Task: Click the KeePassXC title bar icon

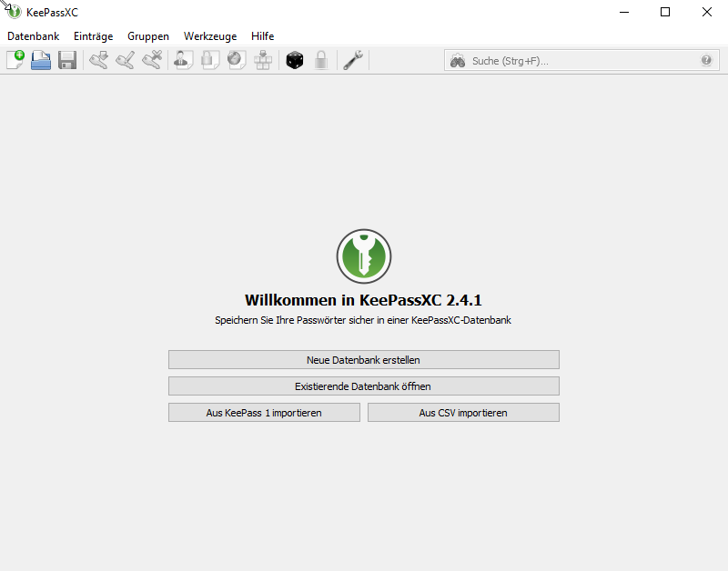Action: 15,12
